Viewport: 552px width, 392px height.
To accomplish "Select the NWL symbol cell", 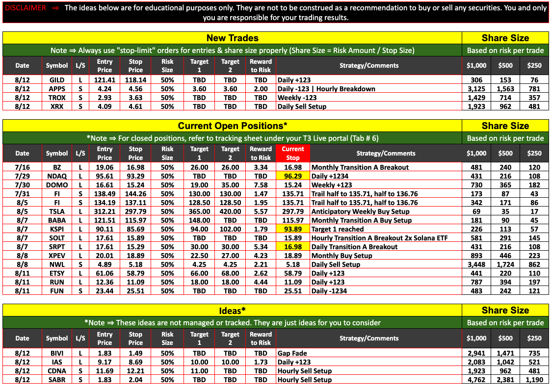I will (57, 264).
